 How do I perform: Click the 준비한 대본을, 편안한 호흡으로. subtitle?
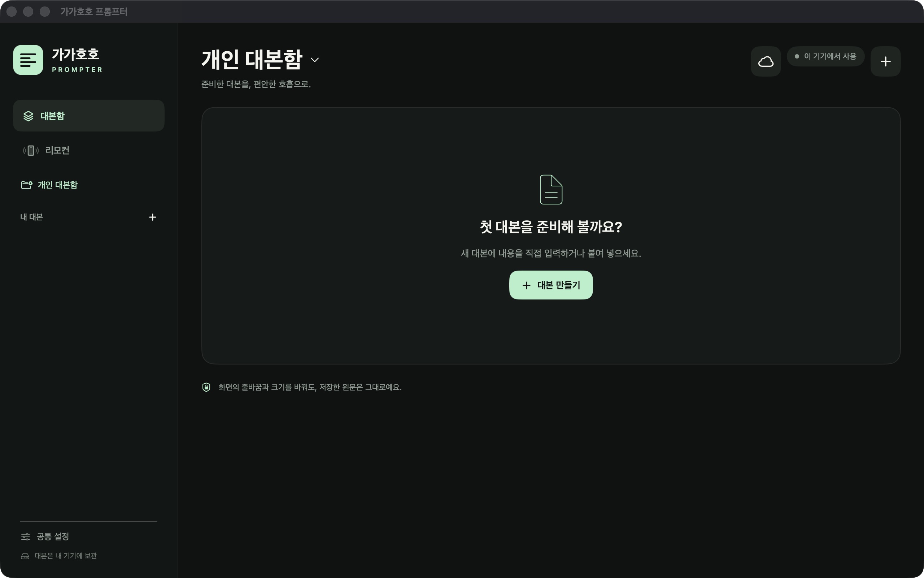(256, 84)
